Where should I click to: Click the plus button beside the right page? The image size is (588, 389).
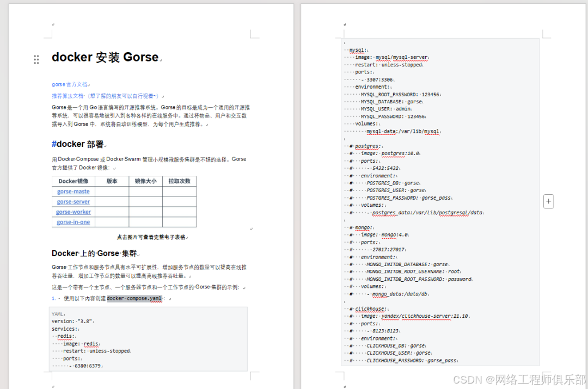point(549,202)
